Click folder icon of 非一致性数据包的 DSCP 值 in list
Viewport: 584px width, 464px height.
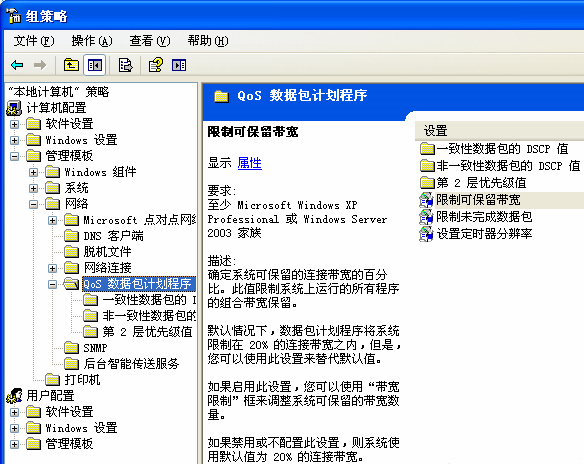pyautogui.click(x=427, y=166)
